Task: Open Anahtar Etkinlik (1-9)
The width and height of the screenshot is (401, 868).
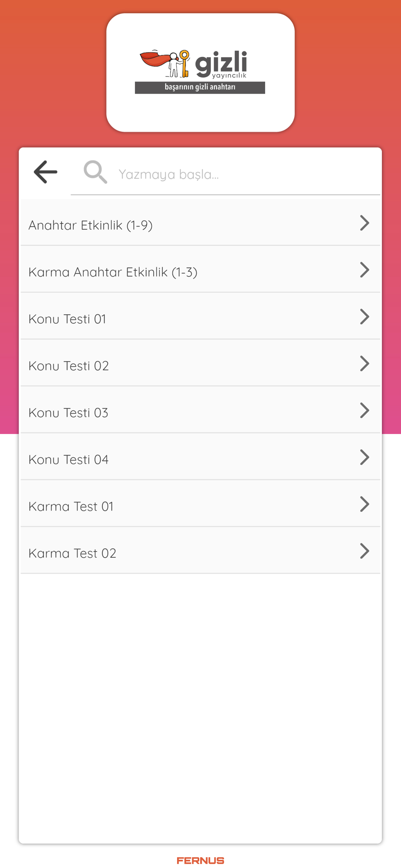Action: (200, 223)
